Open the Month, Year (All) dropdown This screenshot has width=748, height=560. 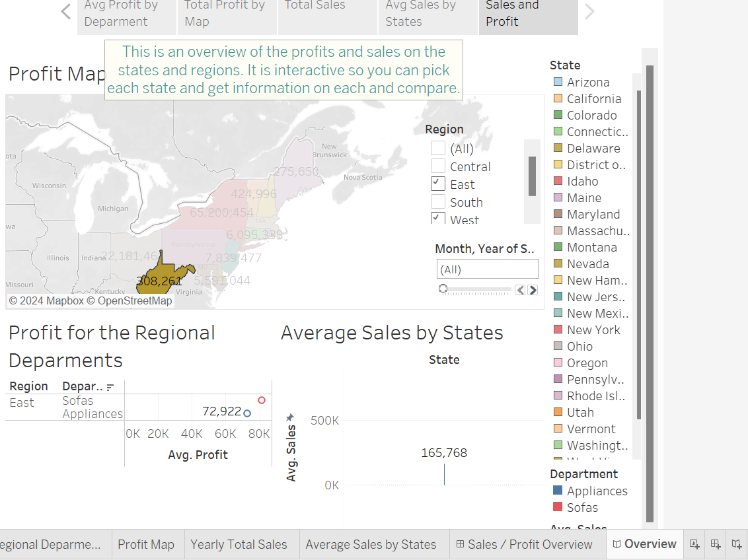pos(488,269)
